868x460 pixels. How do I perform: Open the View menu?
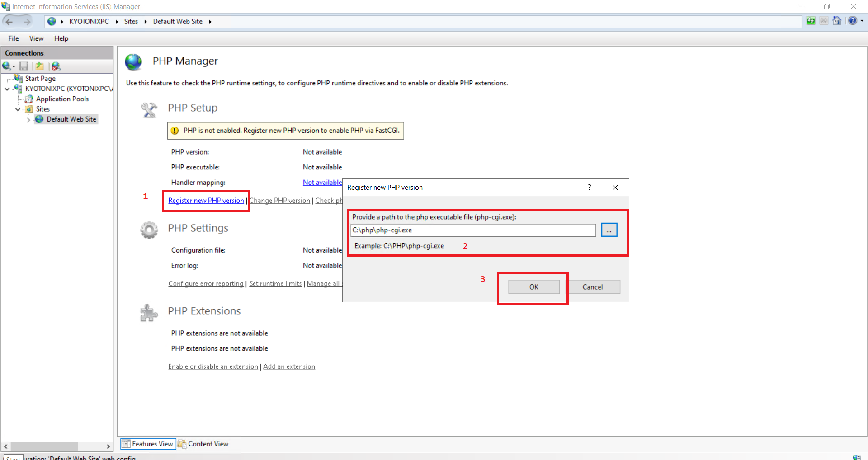(36, 38)
